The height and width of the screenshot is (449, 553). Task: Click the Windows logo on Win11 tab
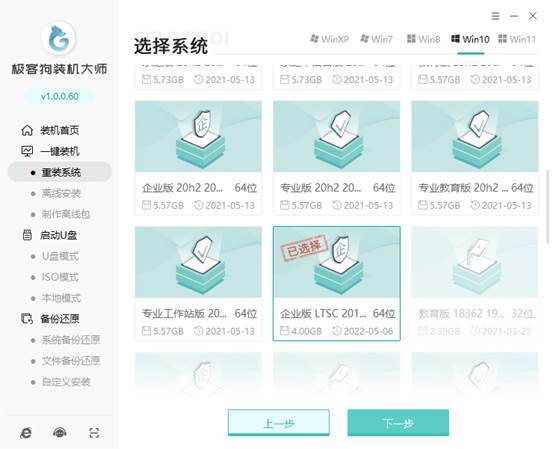(503, 39)
